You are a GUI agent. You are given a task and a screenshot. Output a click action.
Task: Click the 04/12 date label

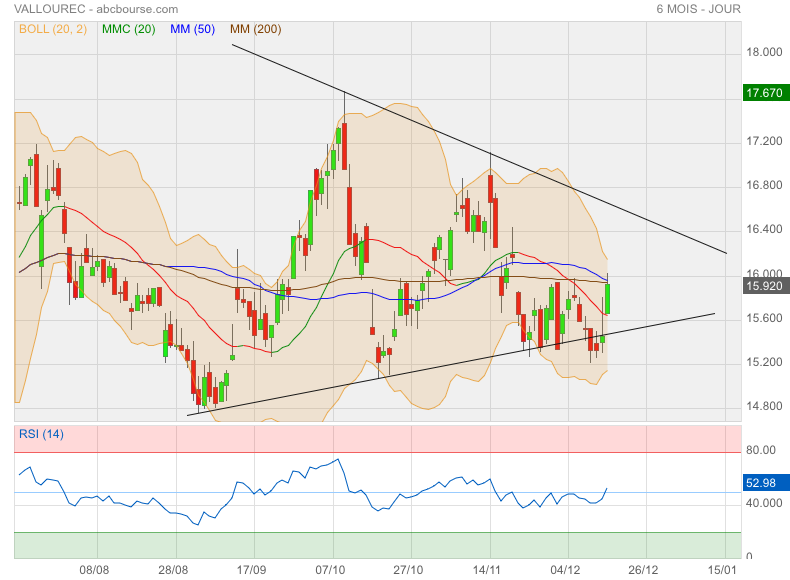pyautogui.click(x=565, y=570)
